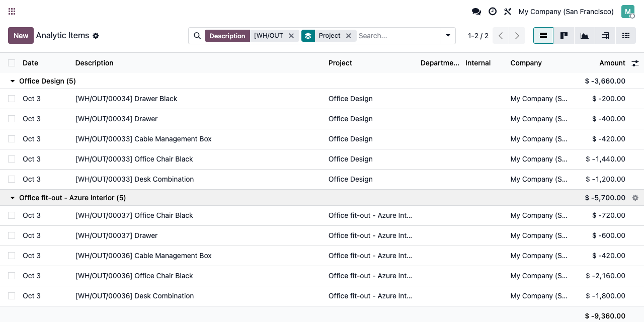This screenshot has height=322, width=644.
Task: Open the developer tools wrench icon
Action: coord(508,11)
